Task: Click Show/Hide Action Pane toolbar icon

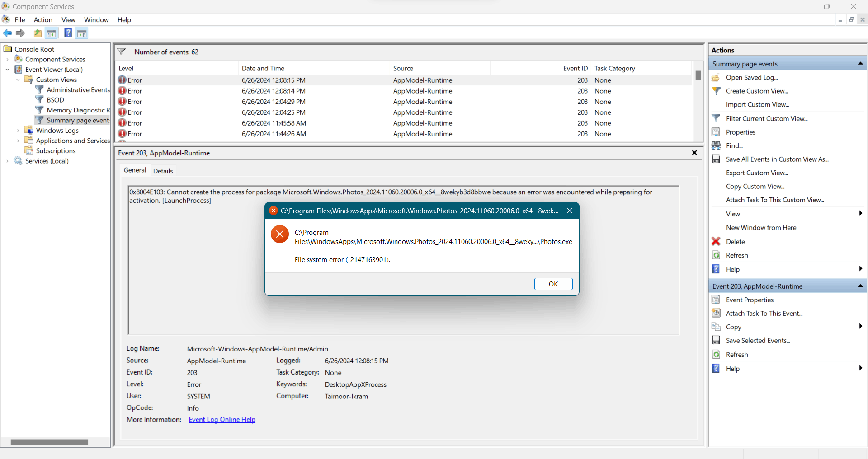Action: [x=82, y=33]
